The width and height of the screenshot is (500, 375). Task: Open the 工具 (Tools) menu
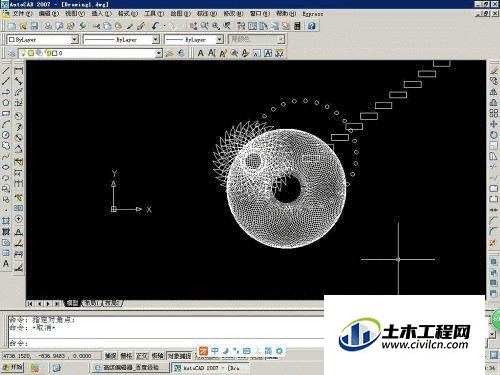tap(154, 14)
